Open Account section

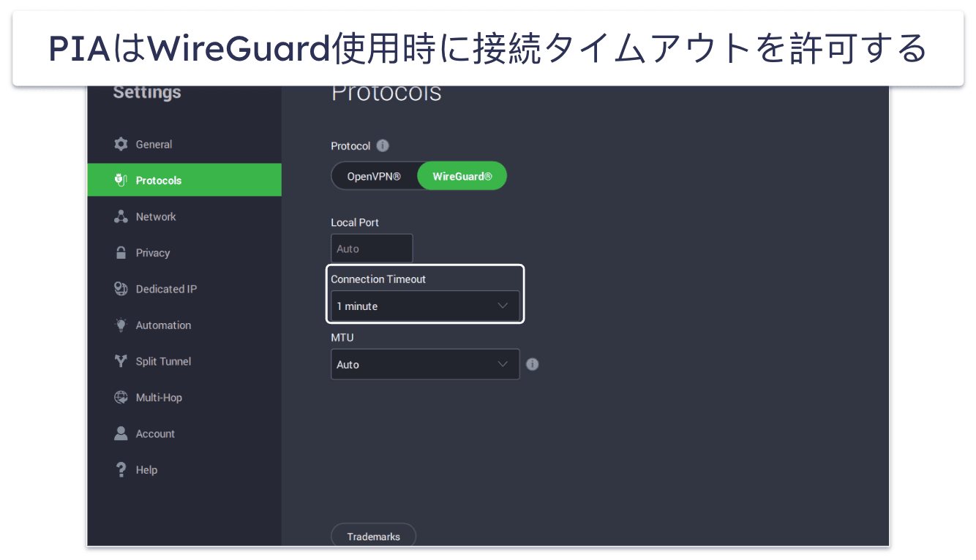pos(184,434)
